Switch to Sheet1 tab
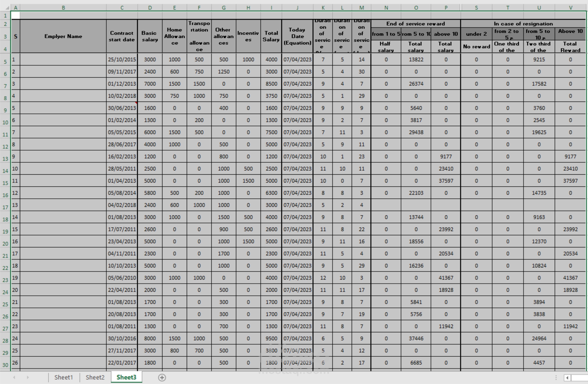Image resolution: width=588 pixels, height=384 pixels. [64, 377]
